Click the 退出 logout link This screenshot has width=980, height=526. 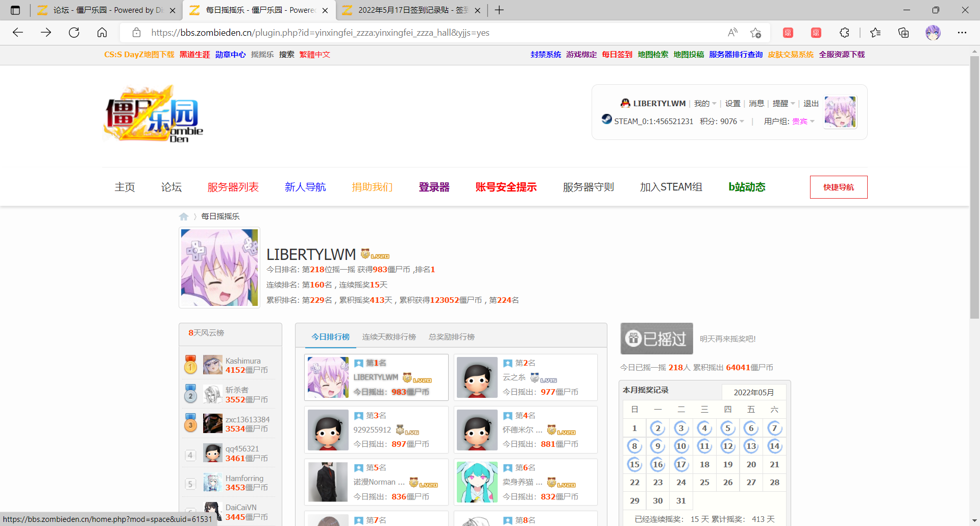click(811, 104)
